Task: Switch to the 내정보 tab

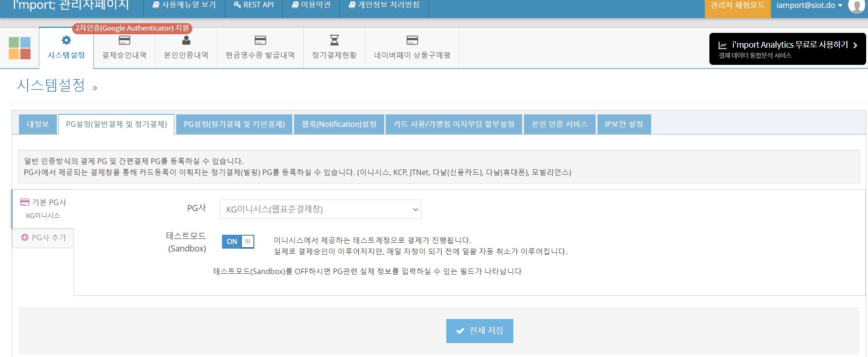Action: pos(38,124)
